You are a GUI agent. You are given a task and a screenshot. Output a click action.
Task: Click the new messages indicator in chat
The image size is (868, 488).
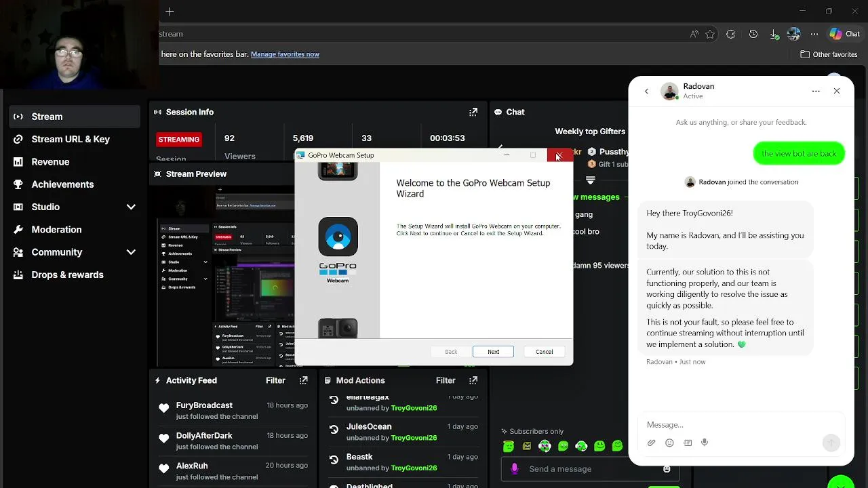tap(597, 197)
